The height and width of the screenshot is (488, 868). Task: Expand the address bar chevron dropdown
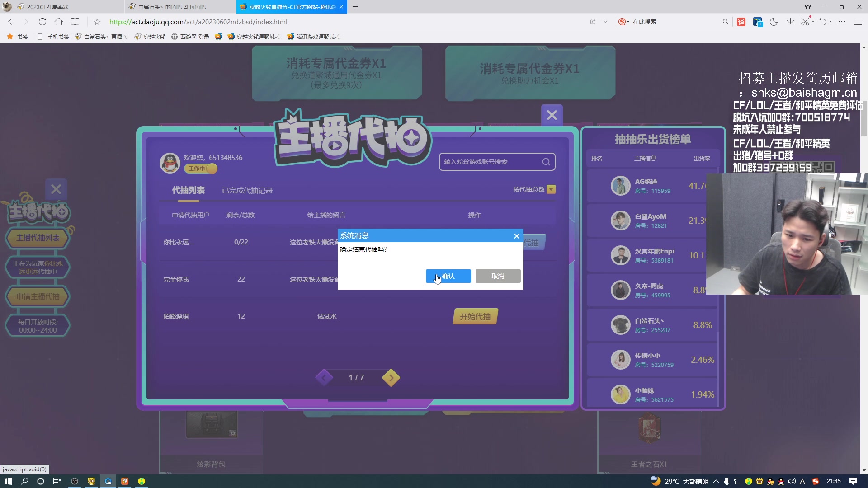point(605,22)
